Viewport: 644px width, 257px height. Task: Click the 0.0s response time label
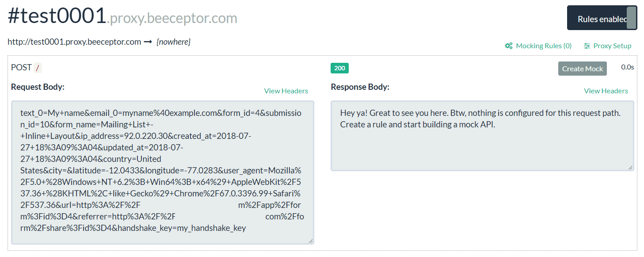click(627, 67)
